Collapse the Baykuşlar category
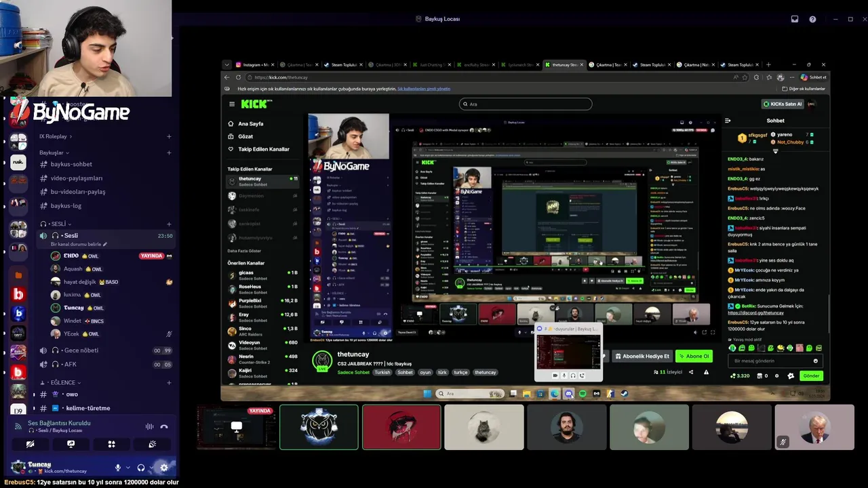Viewport: 868px width, 488px height. (x=54, y=152)
